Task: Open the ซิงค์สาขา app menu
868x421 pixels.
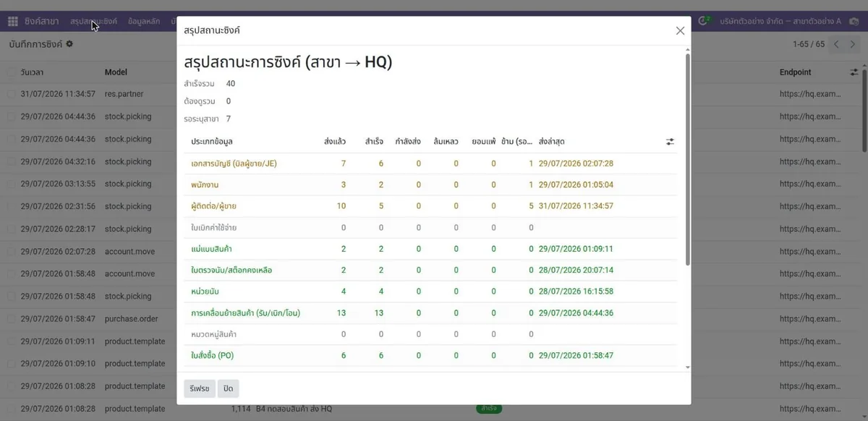Action: pos(42,22)
